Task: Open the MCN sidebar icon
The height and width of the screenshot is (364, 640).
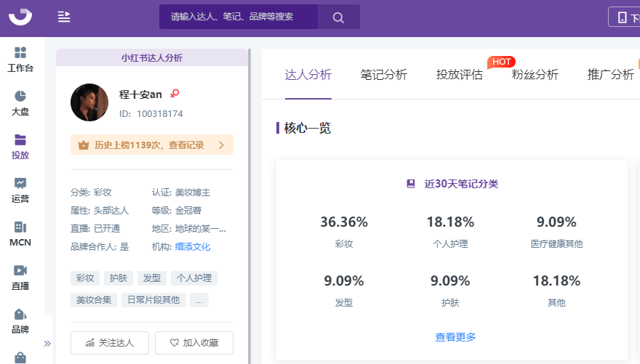Action: [20, 233]
